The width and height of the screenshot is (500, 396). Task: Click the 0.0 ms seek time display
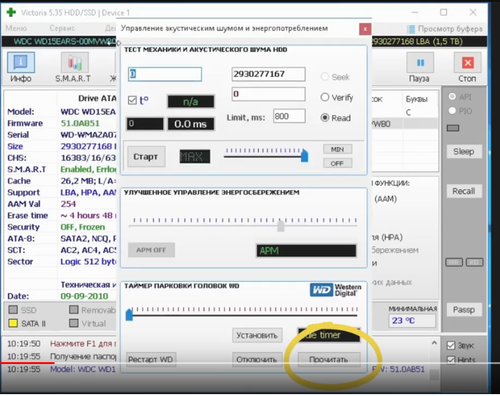[191, 124]
